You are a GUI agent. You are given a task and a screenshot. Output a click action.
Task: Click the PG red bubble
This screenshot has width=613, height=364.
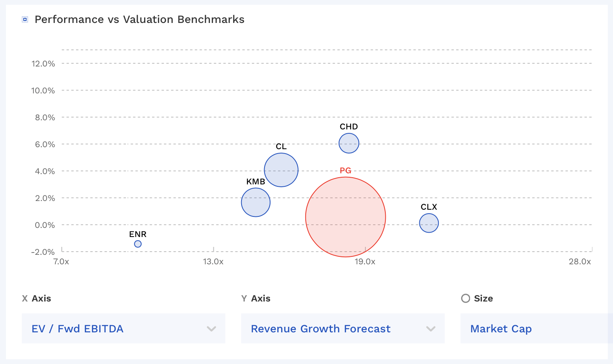point(345,217)
